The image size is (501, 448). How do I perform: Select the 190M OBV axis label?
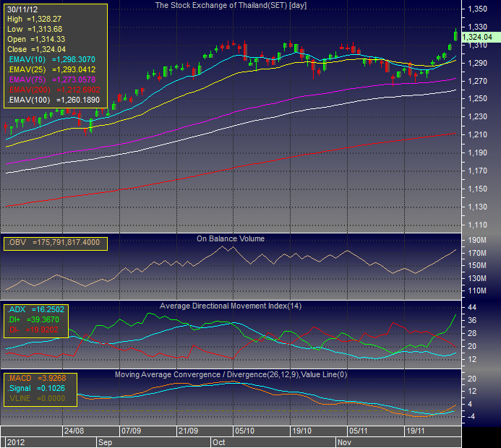tap(477, 240)
